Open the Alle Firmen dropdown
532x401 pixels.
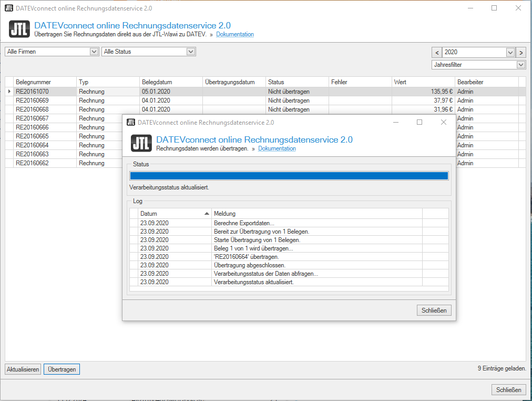click(x=93, y=51)
